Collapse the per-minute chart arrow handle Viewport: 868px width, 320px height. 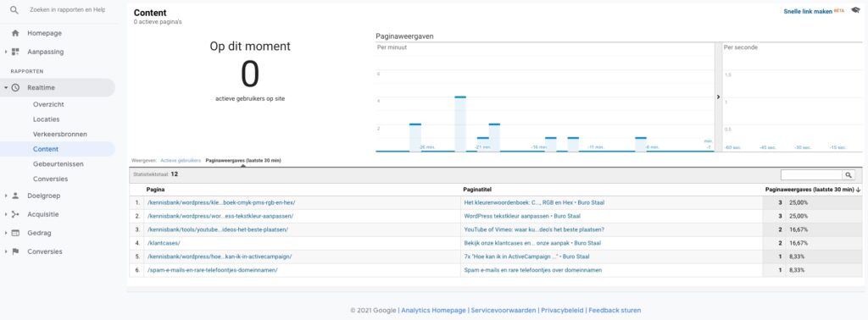pos(718,97)
